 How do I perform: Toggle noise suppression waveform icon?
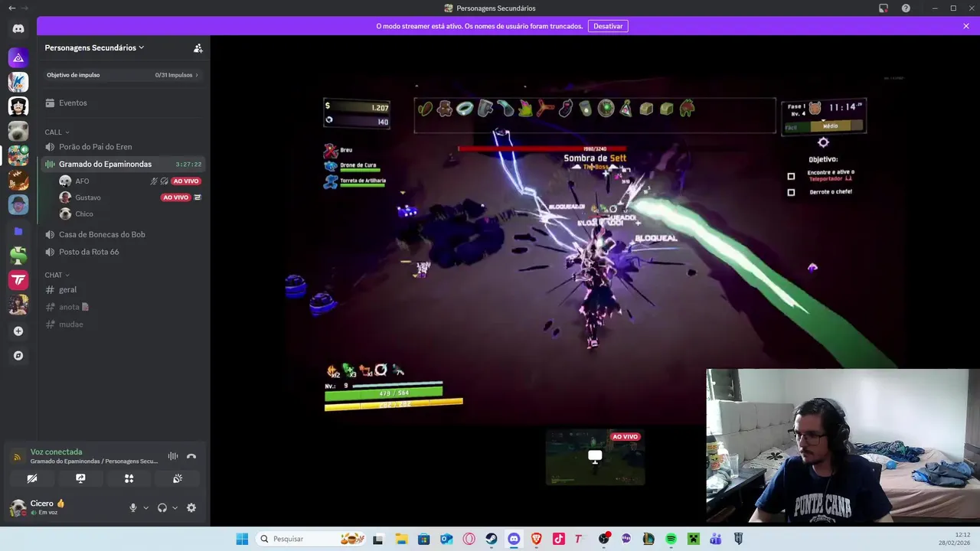pos(173,456)
